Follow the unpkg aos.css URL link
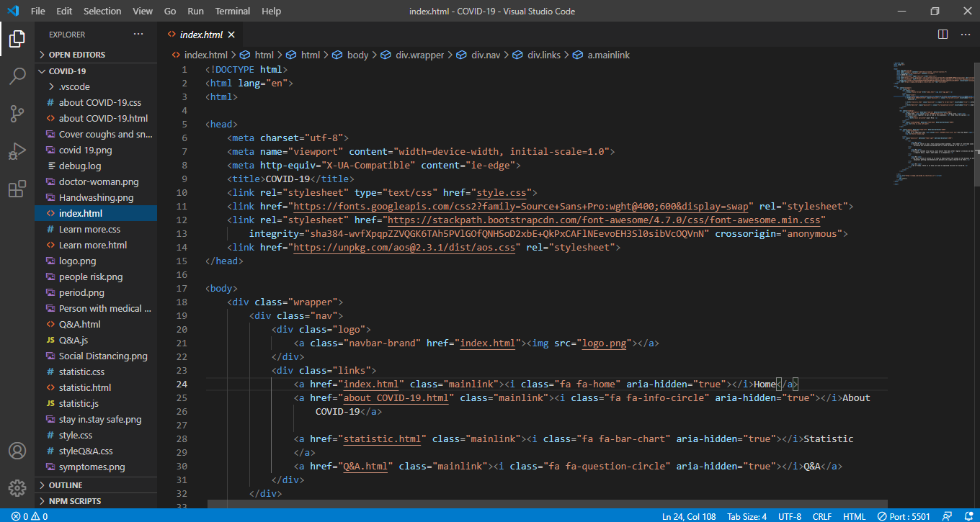Viewport: 980px width, 522px height. point(404,248)
